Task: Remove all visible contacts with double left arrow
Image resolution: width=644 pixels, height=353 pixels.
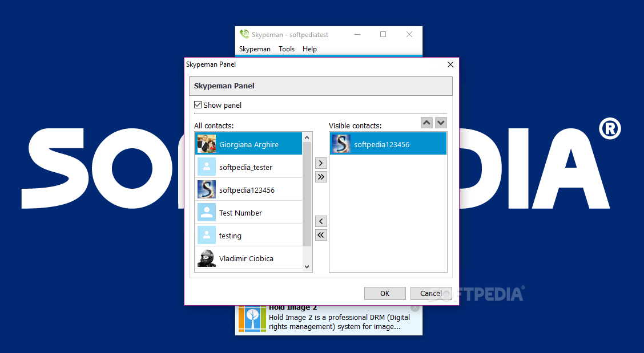Action: coord(321,235)
